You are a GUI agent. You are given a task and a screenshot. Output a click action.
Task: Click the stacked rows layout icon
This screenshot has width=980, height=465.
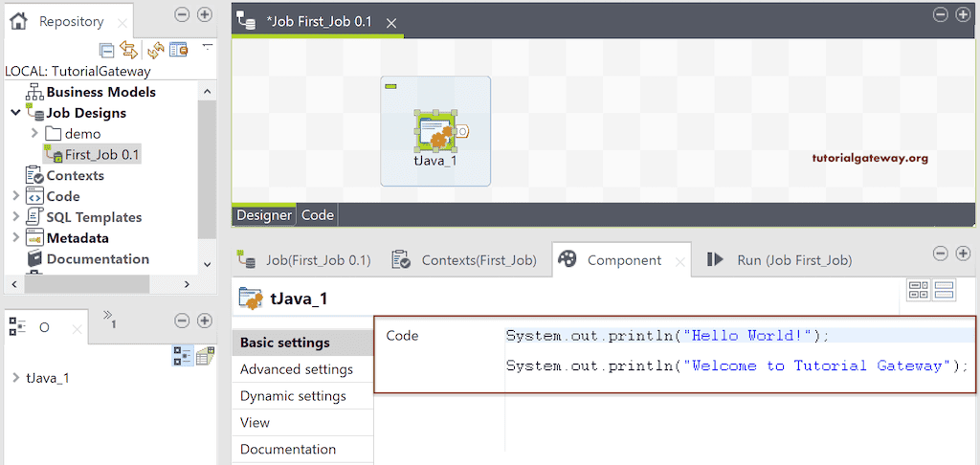tap(944, 291)
